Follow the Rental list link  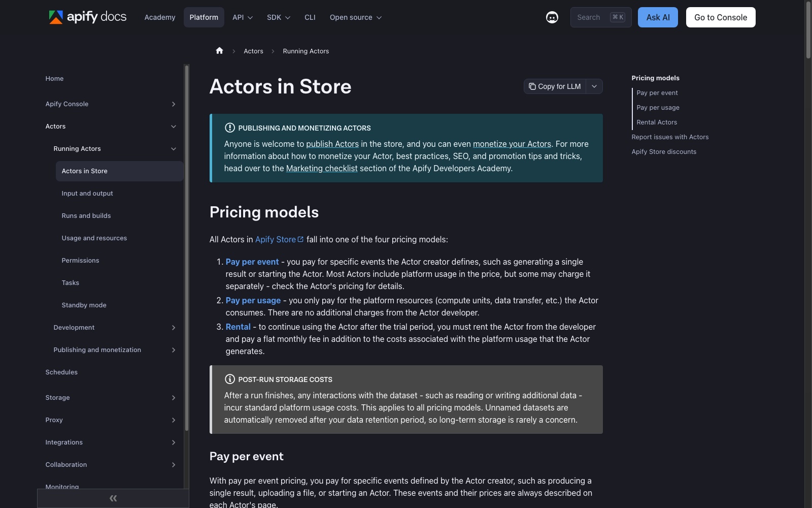click(238, 327)
